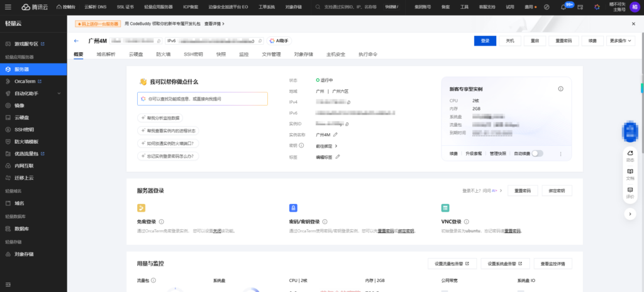
Task: Copy the IPv4 address using its copy icon
Action: click(349, 102)
